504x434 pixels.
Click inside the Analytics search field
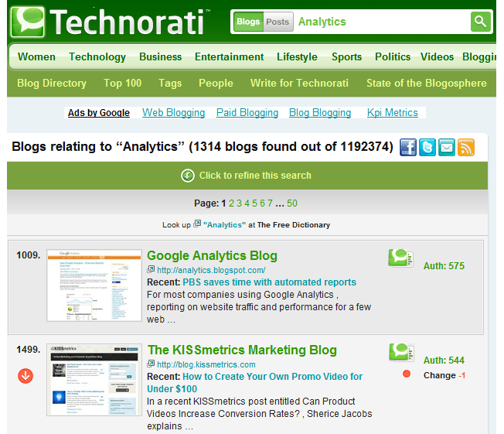(382, 22)
